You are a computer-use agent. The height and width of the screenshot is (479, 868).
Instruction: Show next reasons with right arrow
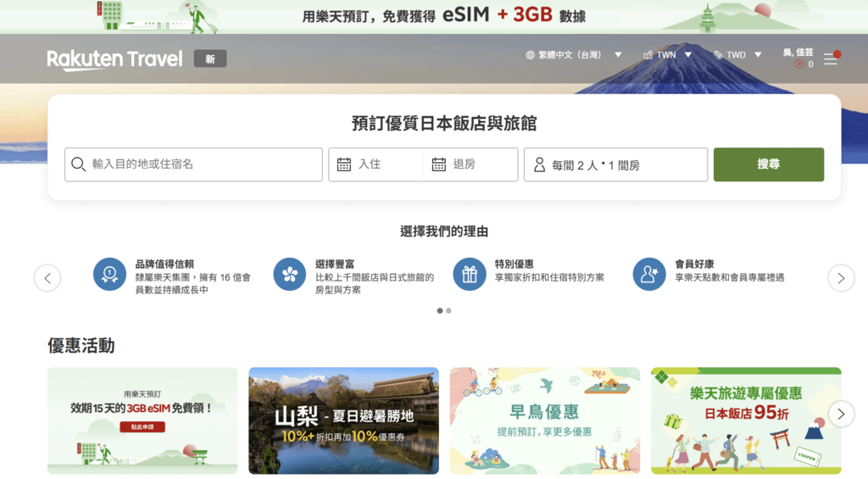pos(841,278)
